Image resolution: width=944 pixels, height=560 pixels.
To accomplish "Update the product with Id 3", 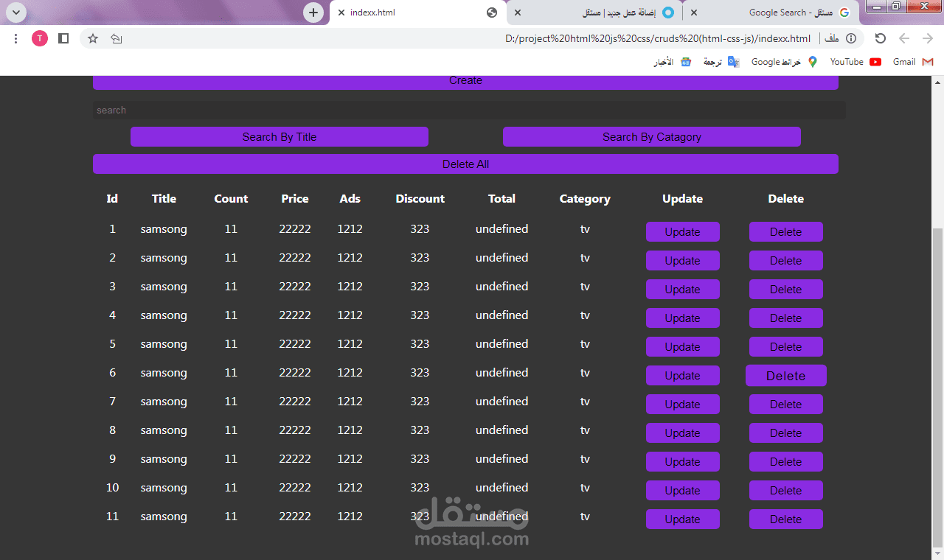I will [x=683, y=290].
